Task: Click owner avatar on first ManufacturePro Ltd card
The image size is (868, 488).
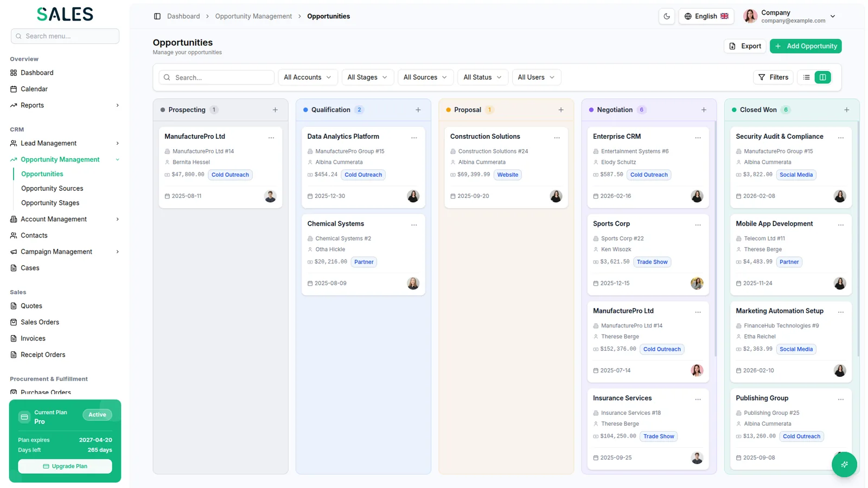Action: point(270,196)
